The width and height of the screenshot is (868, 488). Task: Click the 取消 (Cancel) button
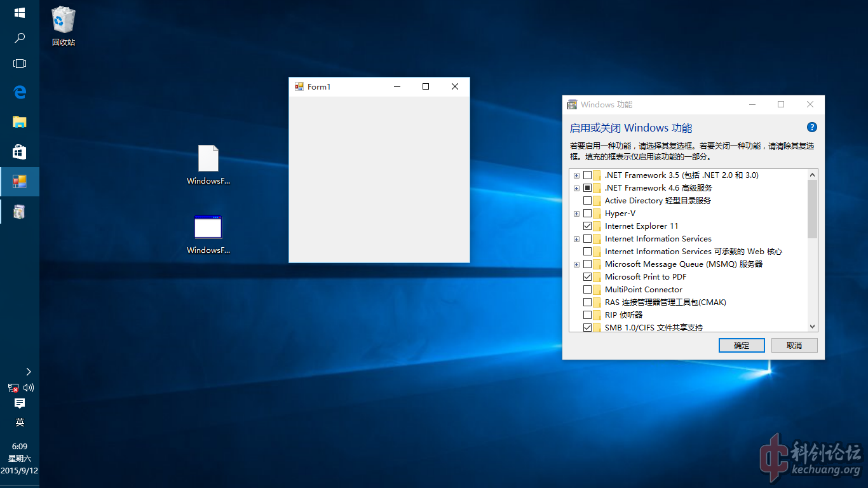tap(794, 345)
